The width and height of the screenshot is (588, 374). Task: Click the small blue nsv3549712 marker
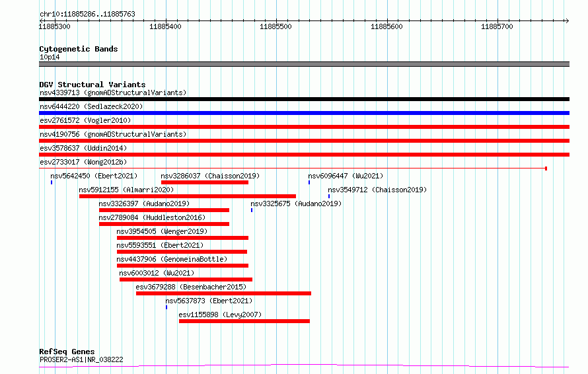click(x=329, y=196)
